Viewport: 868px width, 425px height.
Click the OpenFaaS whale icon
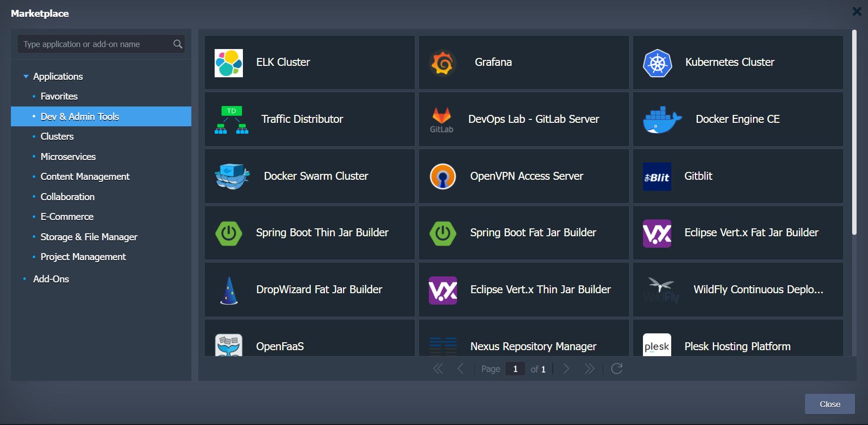pyautogui.click(x=229, y=345)
